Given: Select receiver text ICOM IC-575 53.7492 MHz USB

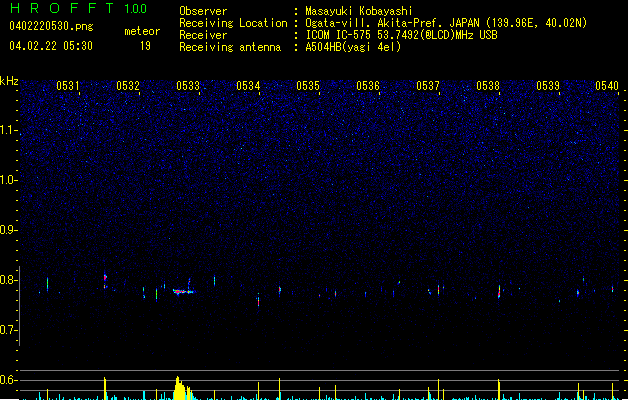Looking at the screenshot, I should (x=401, y=35).
